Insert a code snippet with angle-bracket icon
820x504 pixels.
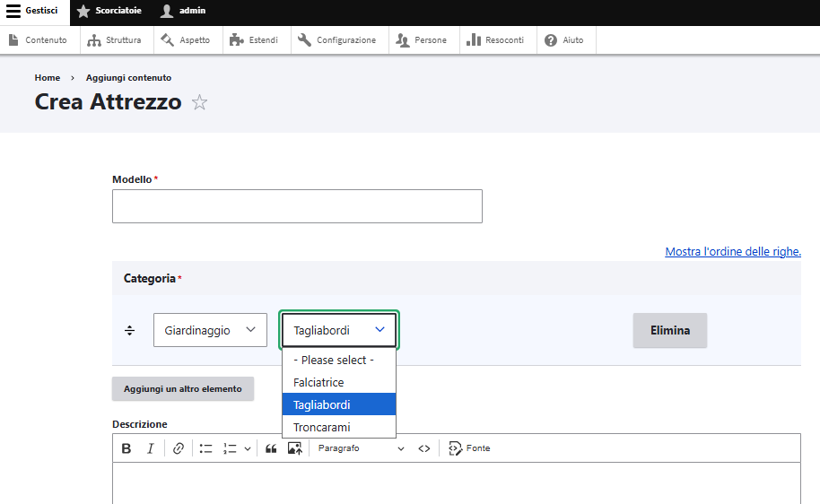coord(424,448)
